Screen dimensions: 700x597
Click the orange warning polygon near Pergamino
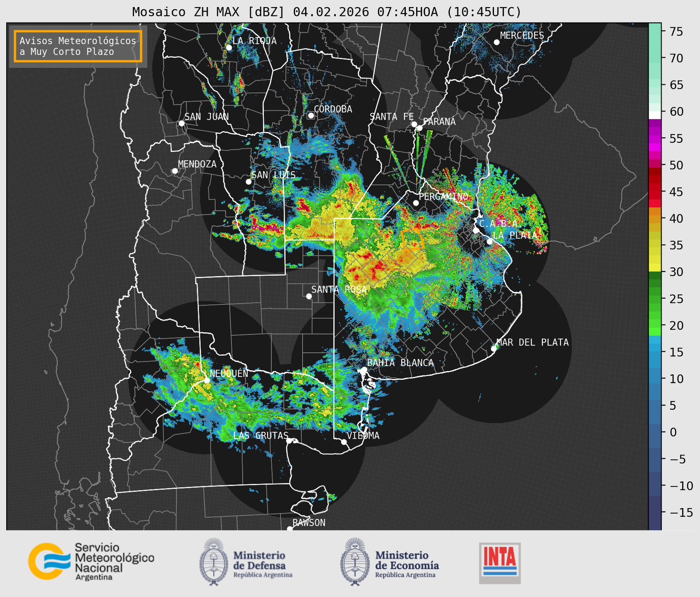[411, 240]
